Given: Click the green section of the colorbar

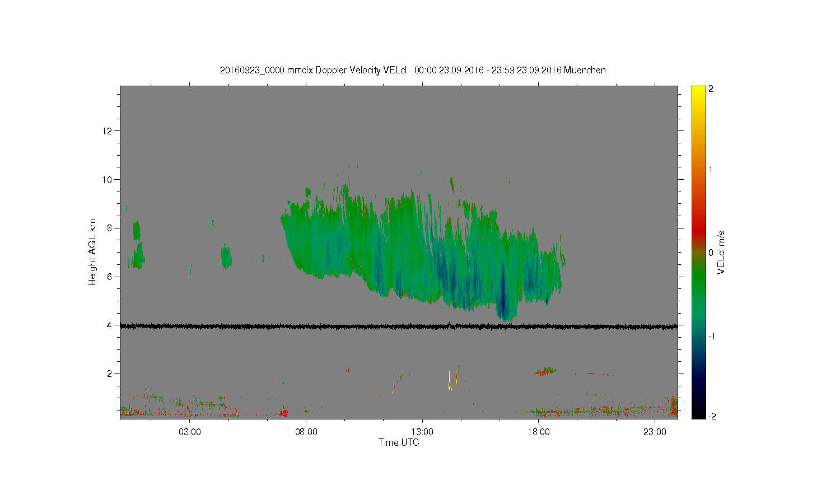Looking at the screenshot, I should point(698,280).
